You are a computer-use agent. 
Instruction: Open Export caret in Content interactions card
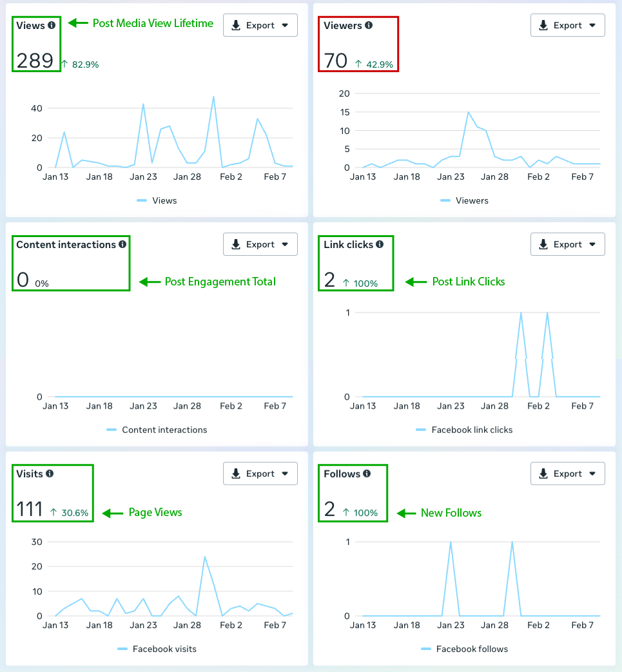[x=285, y=244]
